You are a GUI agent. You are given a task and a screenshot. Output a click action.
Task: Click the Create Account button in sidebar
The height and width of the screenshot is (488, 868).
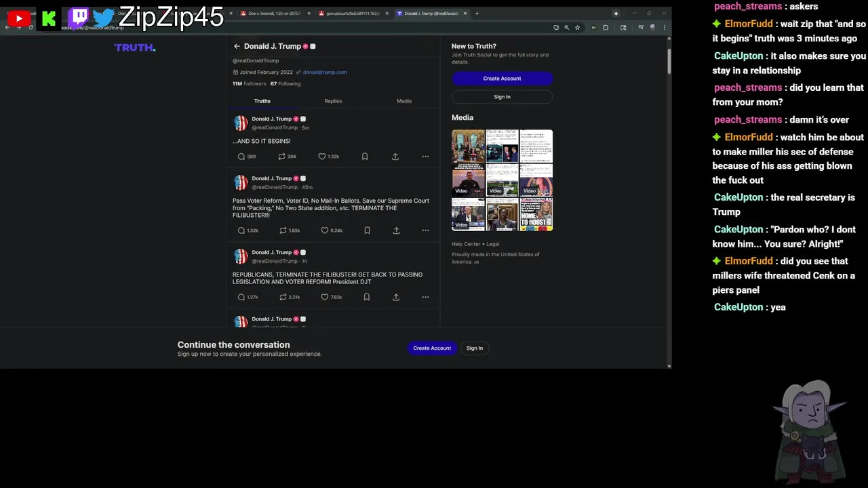[502, 79]
